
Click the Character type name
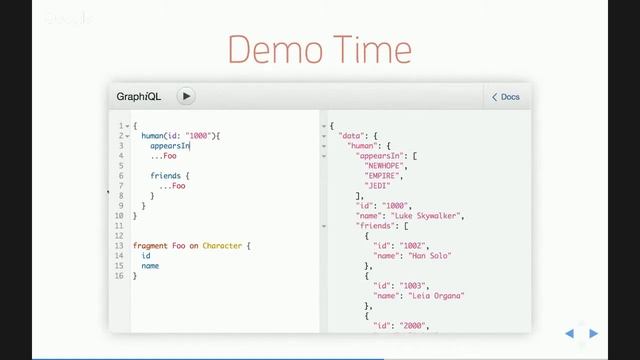click(222, 246)
